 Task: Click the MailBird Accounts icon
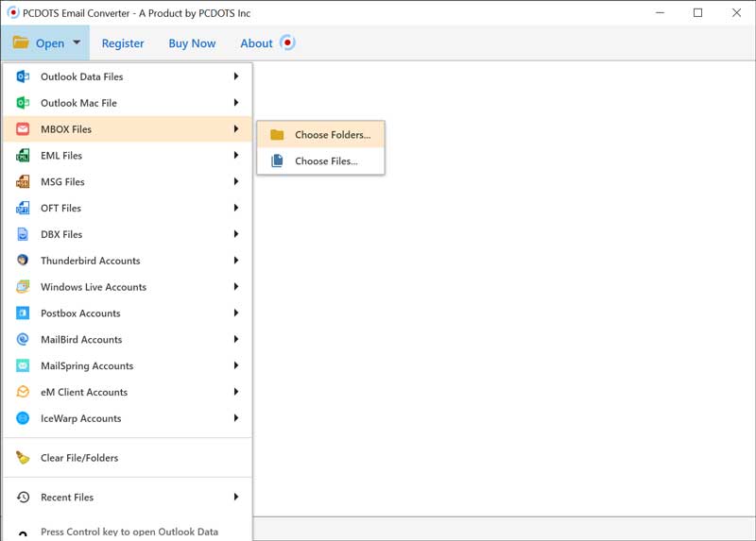[23, 340]
